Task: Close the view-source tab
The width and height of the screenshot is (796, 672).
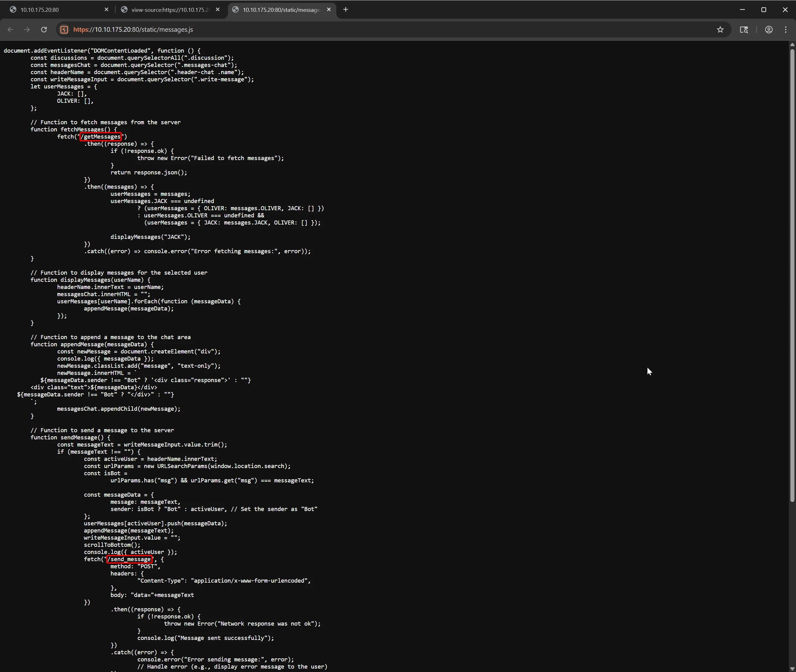Action: tap(218, 10)
